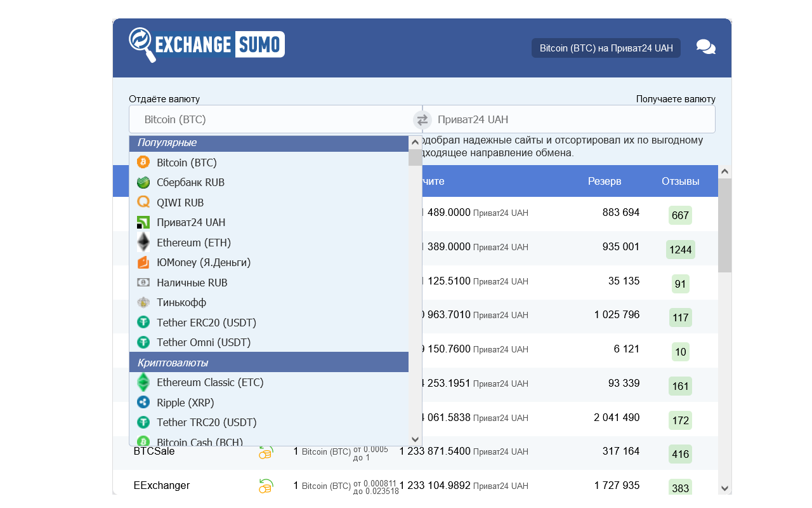Click the coins icon in EExchanger row
This screenshot has width=812, height=508.
265,486
